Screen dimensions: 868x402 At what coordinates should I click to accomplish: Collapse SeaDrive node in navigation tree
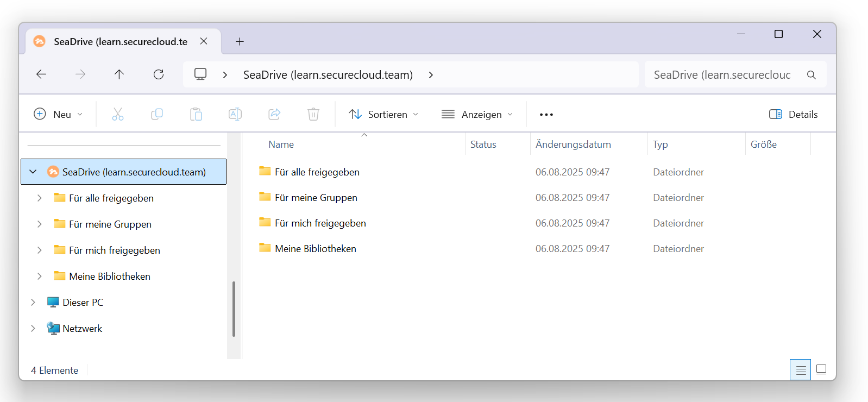(x=33, y=172)
